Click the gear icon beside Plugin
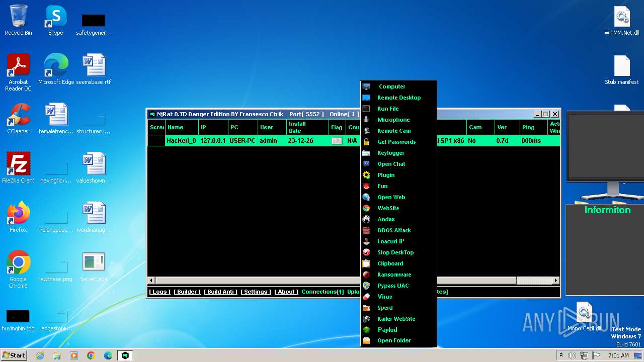Viewport: 644px width, 362px height. click(x=366, y=175)
